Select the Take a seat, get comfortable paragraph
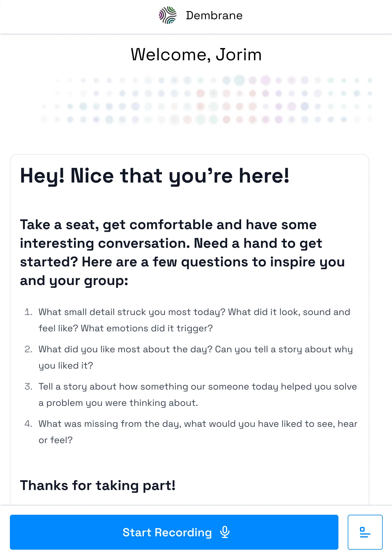The image size is (392, 559). click(183, 253)
